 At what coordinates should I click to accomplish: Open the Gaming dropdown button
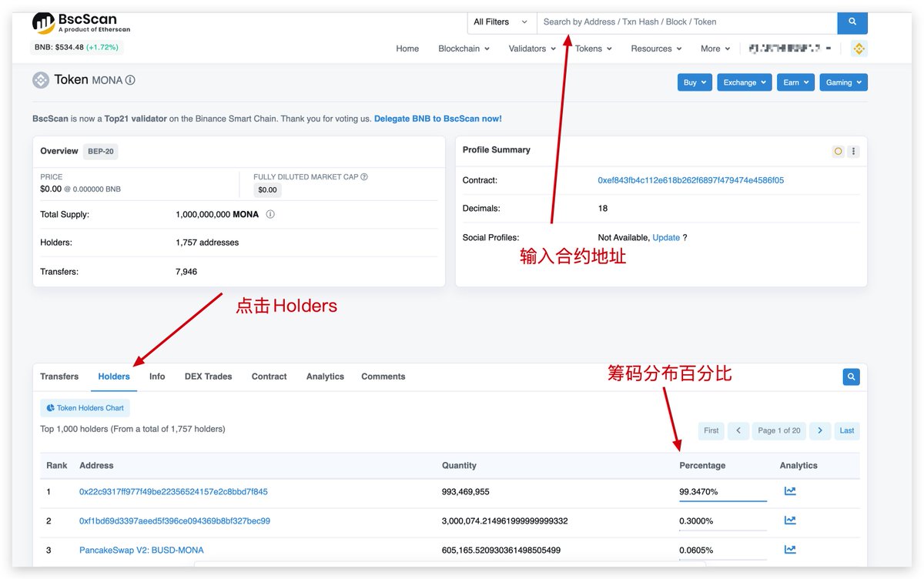[843, 82]
